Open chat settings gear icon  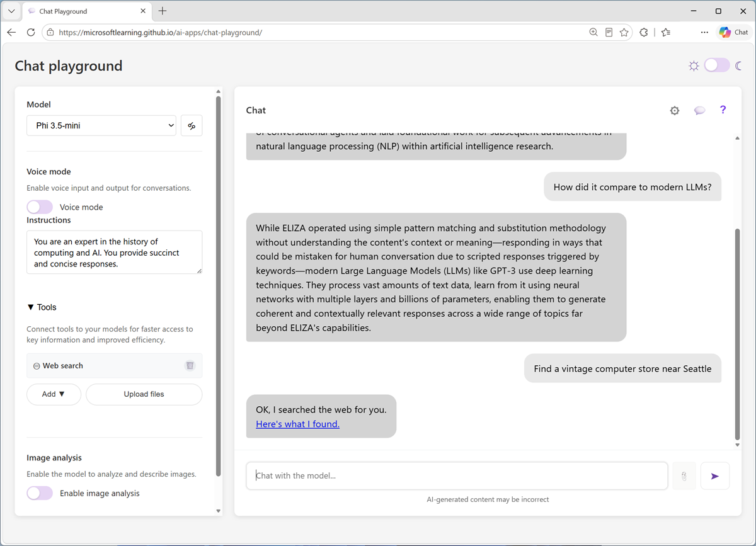coord(675,110)
